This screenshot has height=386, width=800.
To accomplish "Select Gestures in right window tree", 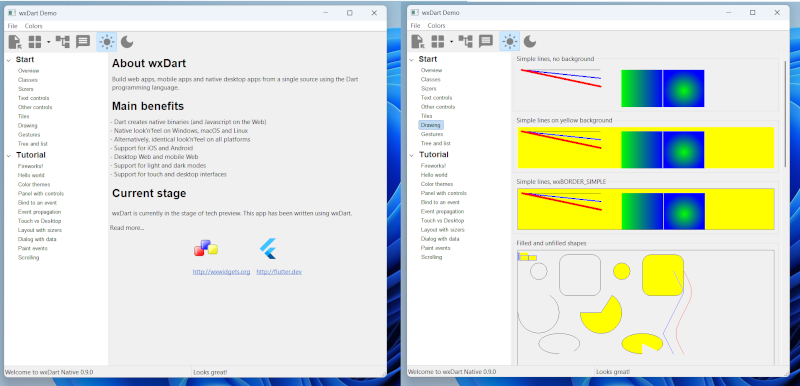I will coord(431,134).
